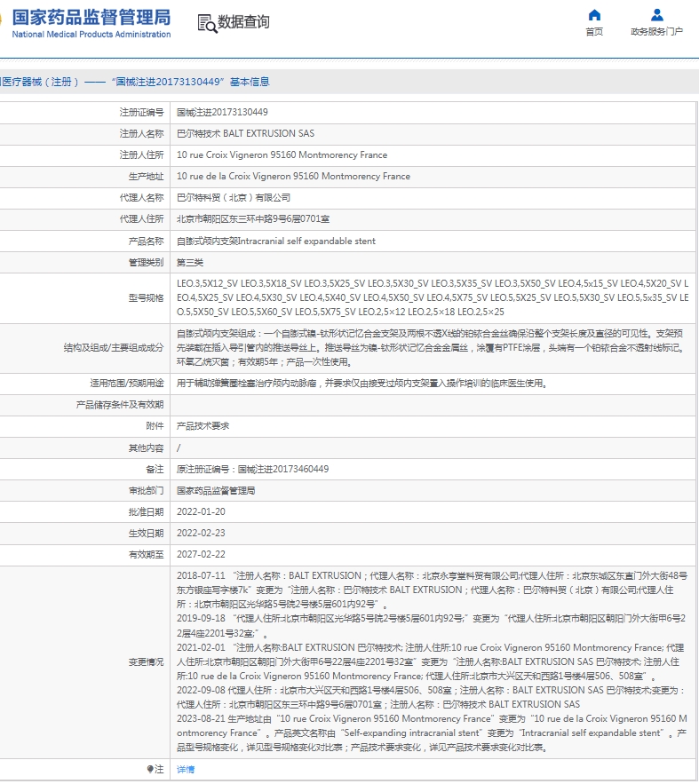Open the 政务服务门户 user portal icon
699x784 pixels.
click(656, 15)
